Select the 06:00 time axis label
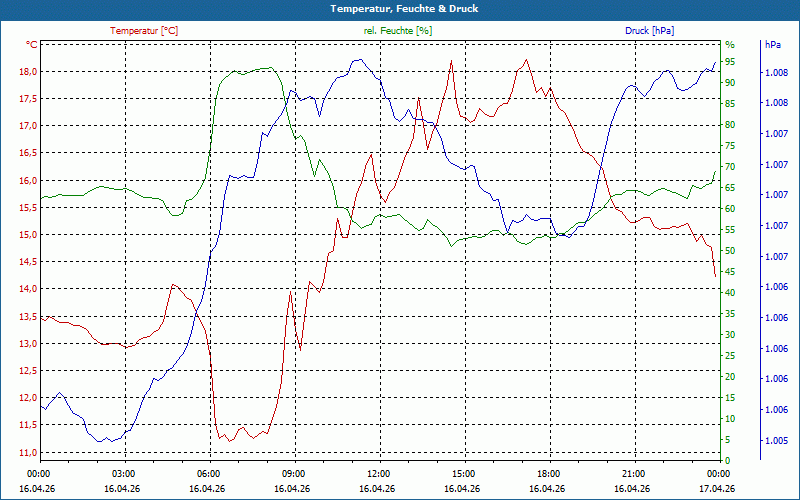This screenshot has height=500, width=800. coord(207,473)
